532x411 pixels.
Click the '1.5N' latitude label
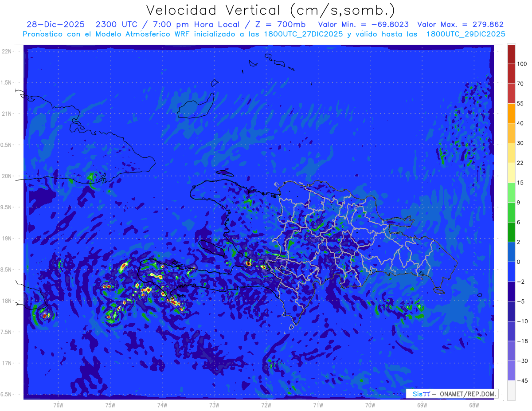pyautogui.click(x=6, y=82)
